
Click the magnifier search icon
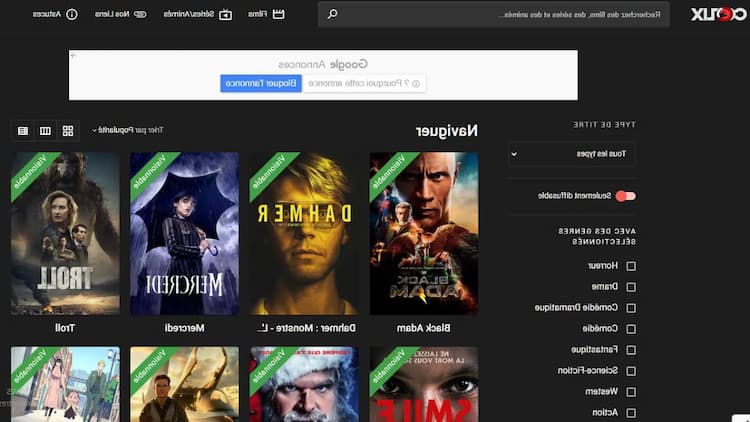coord(332,14)
